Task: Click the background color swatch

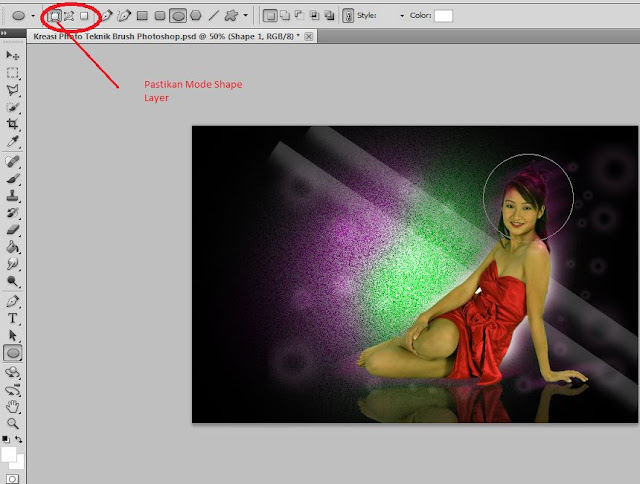Action: (19, 464)
